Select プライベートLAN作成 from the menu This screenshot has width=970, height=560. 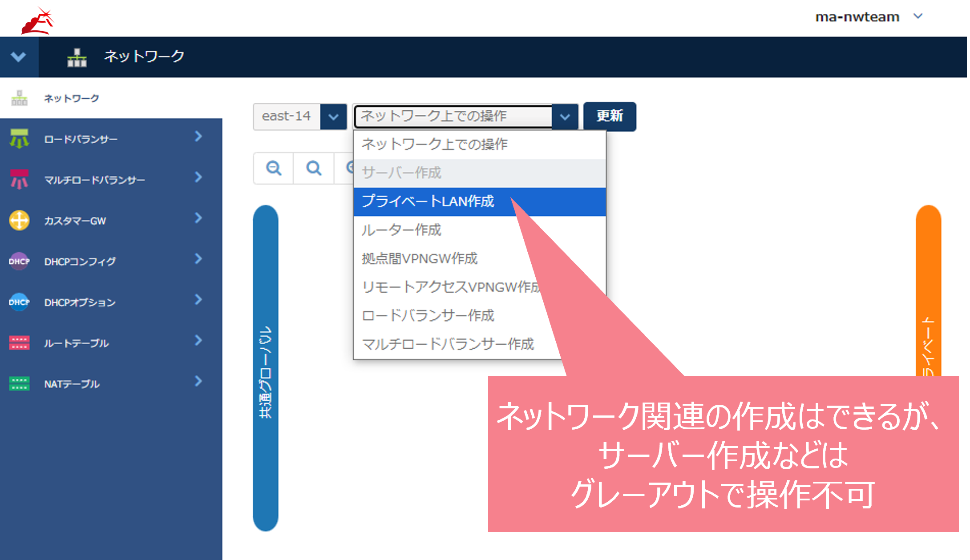coord(428,201)
